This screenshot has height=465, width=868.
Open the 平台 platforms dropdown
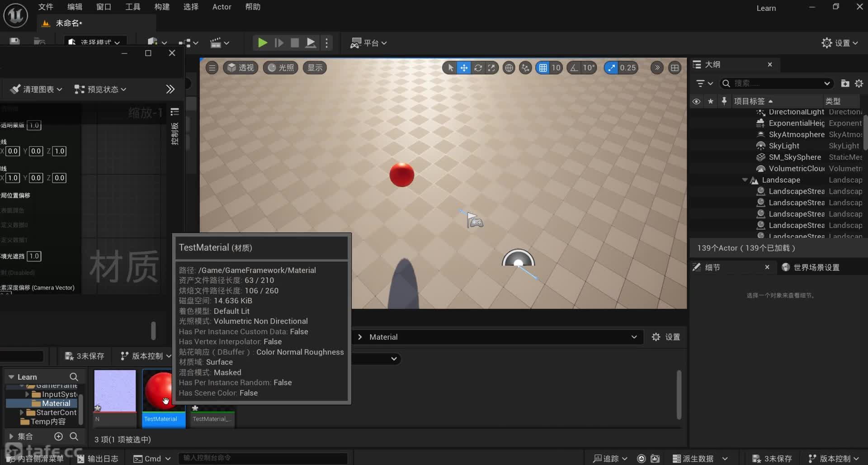pos(369,43)
